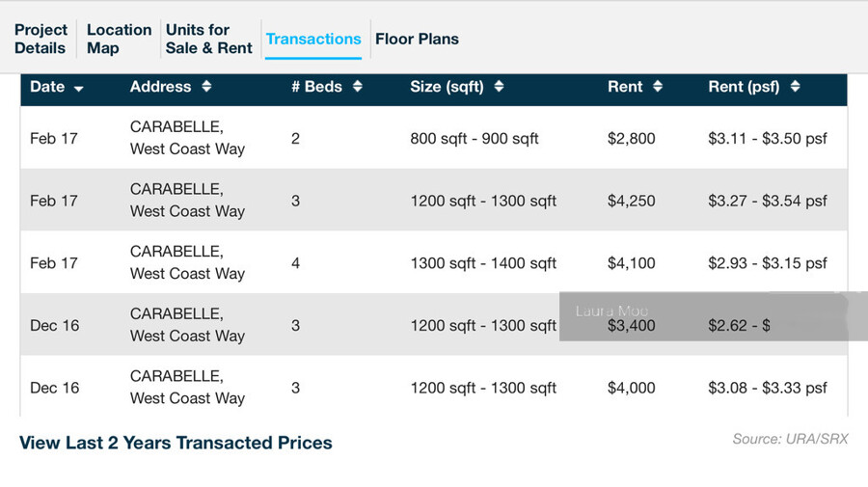Image resolution: width=868 pixels, height=487 pixels.
Task: Sort table by number of beds
Action: (358, 87)
